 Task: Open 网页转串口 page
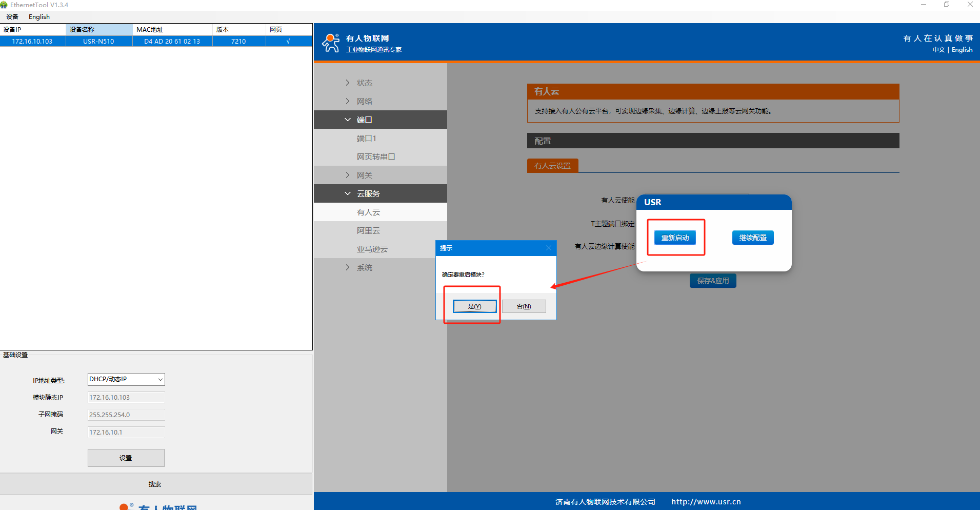coord(381,156)
